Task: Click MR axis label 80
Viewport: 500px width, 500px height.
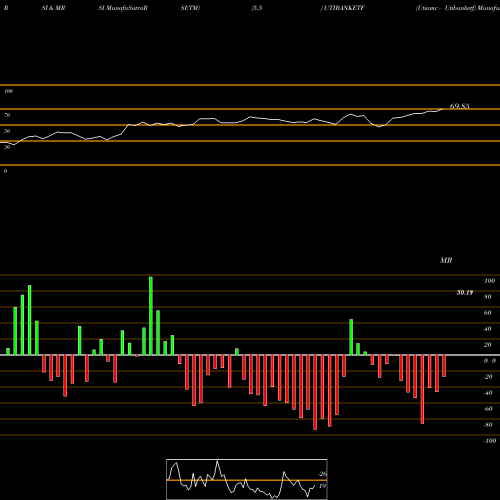Action: pos(488,297)
